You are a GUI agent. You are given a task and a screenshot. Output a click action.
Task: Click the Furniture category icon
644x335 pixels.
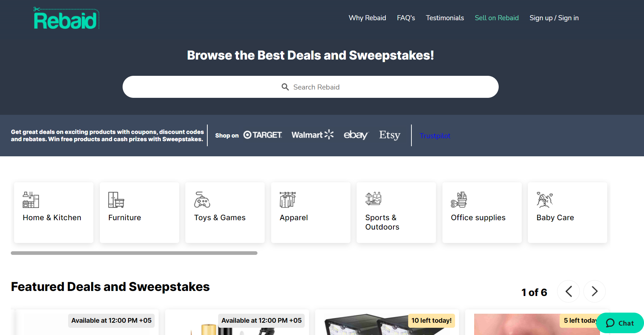tap(116, 200)
